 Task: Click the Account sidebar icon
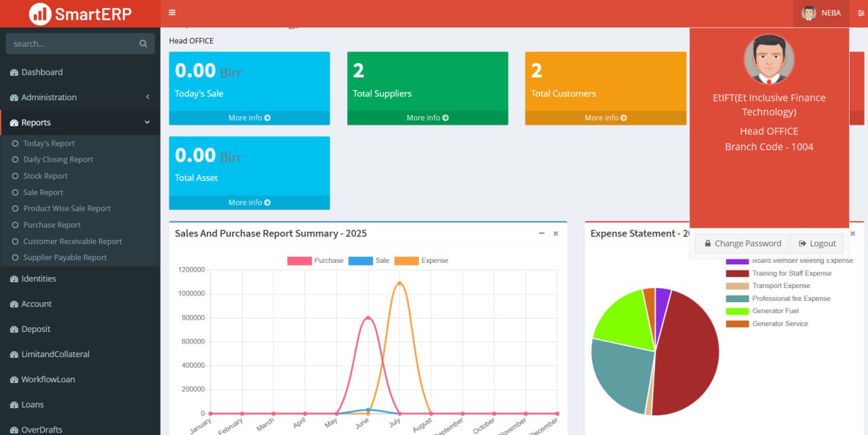14,304
